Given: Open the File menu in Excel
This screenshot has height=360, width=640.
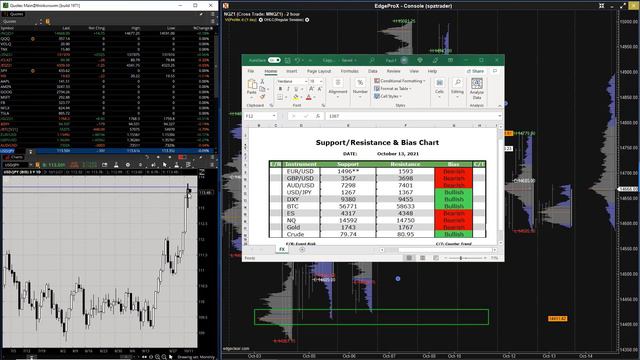Looking at the screenshot, I should pyautogui.click(x=251, y=71).
